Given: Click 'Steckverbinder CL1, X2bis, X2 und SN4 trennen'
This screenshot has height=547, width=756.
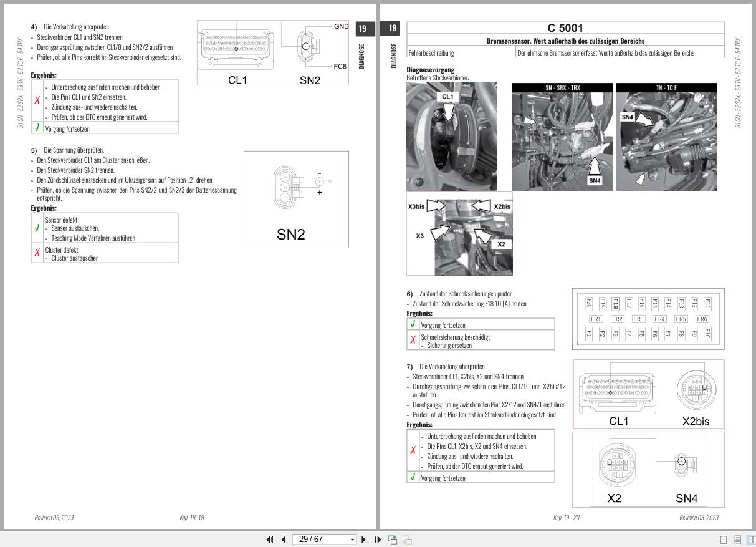Looking at the screenshot, I should [468, 377].
